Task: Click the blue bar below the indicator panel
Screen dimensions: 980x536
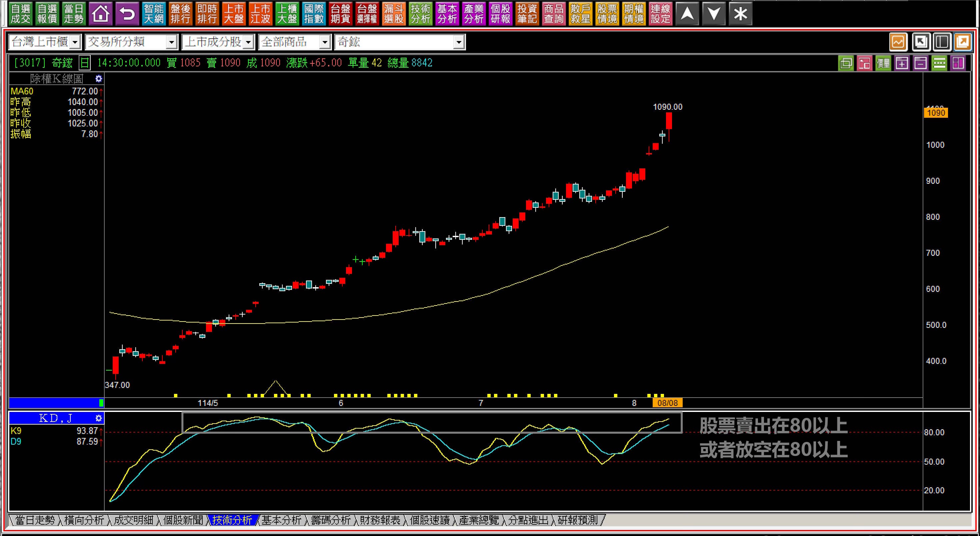Action: (53, 402)
